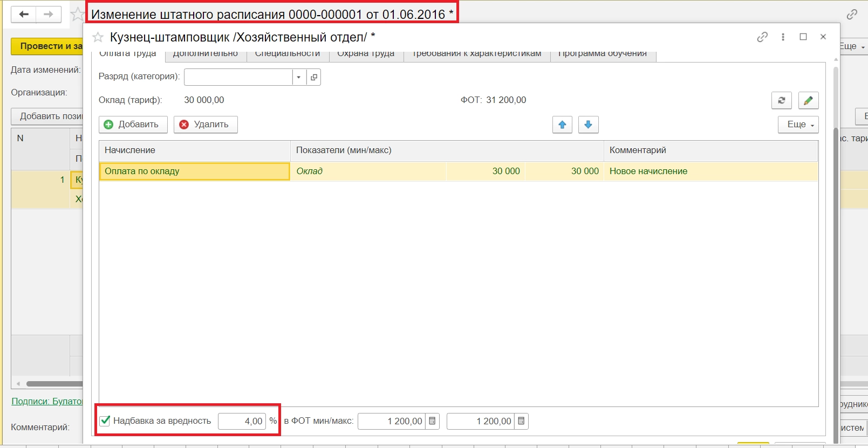
Task: Click the Разряд (категория) input field
Action: pyautogui.click(x=238, y=77)
